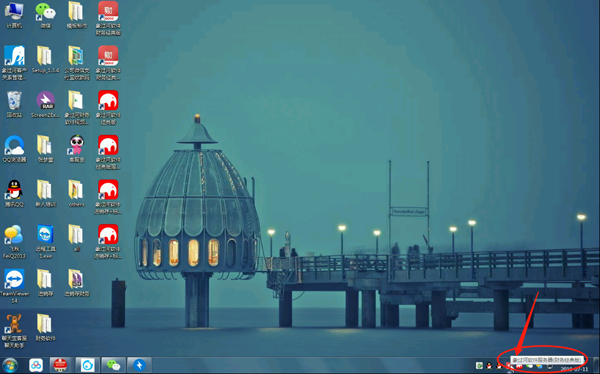Launch red elephant shortcut beside 象过河财务软件视频 folder
Viewport: 600px width, 374px height.
click(108, 108)
